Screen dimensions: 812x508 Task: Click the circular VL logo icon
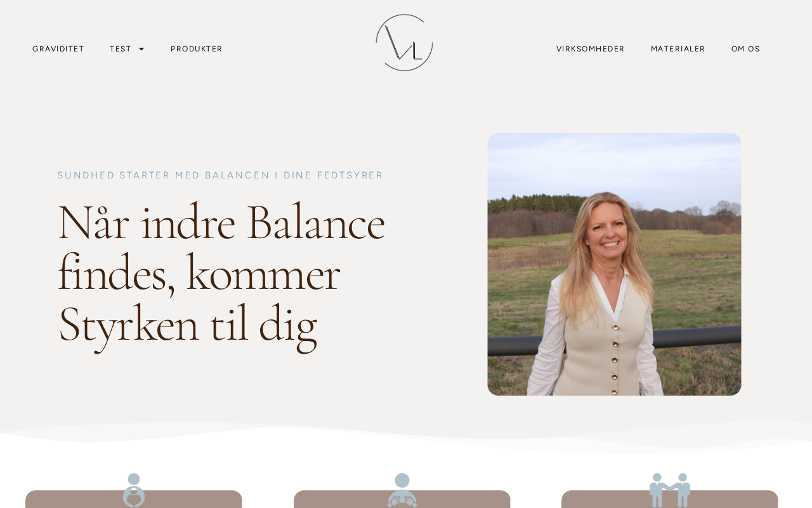coord(404,43)
